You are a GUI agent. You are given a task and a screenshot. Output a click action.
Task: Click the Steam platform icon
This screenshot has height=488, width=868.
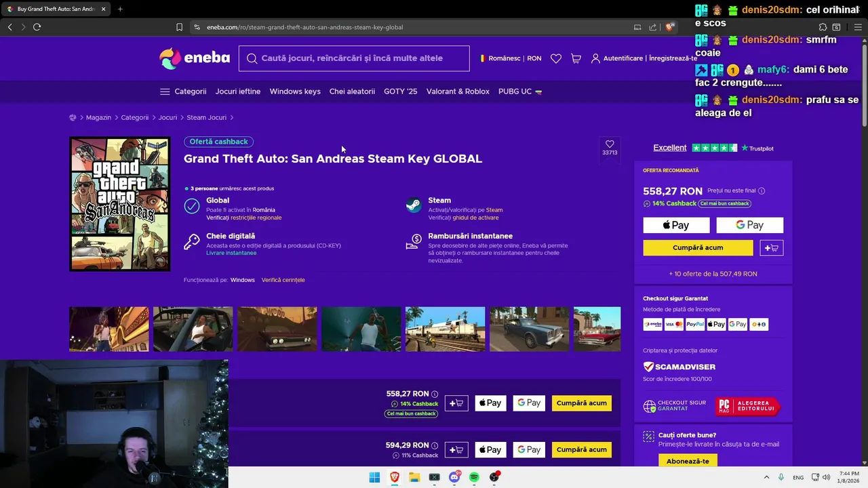click(x=414, y=205)
